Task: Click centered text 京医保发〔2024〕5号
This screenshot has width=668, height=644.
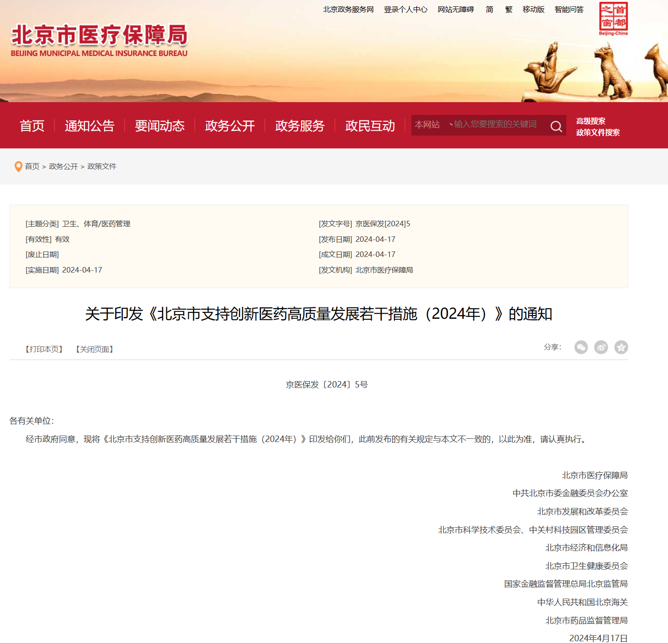Action: pos(327,385)
